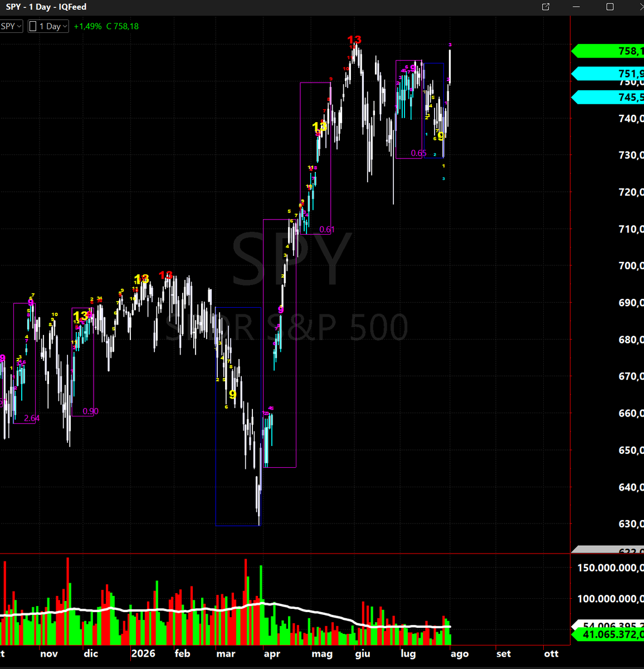Click the 650,0 price axis label
Image resolution: width=644 pixels, height=669 pixels.
[631, 450]
